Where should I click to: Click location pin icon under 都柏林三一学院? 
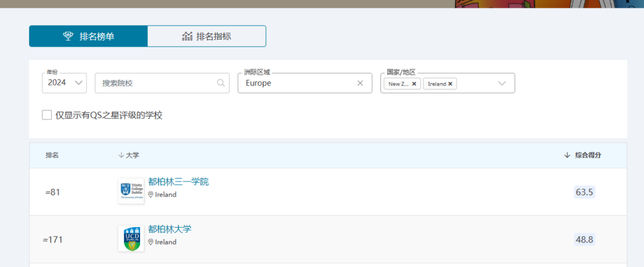point(151,195)
